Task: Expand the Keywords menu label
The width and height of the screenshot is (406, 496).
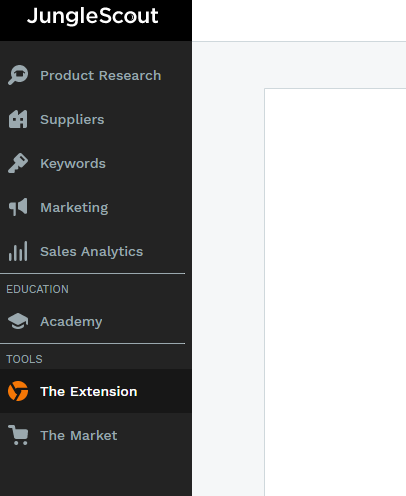Action: coord(73,164)
